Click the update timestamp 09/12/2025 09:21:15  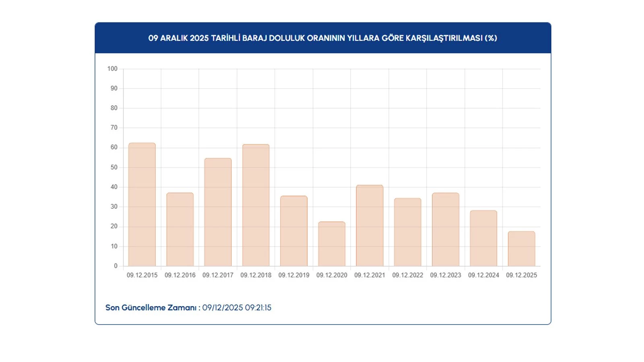[x=237, y=308]
